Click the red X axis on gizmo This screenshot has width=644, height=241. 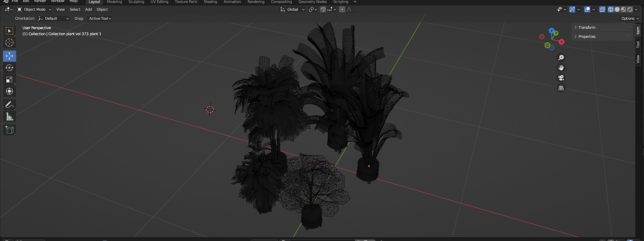pos(562,42)
